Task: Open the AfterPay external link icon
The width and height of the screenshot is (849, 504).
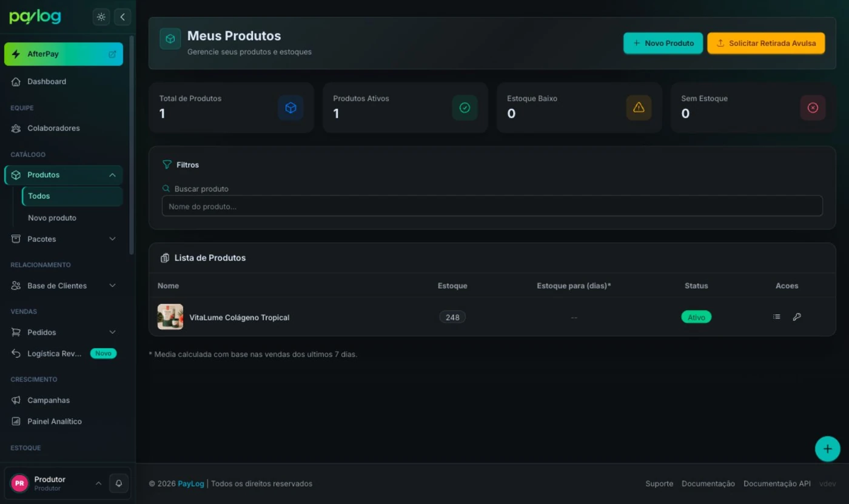Action: tap(112, 54)
